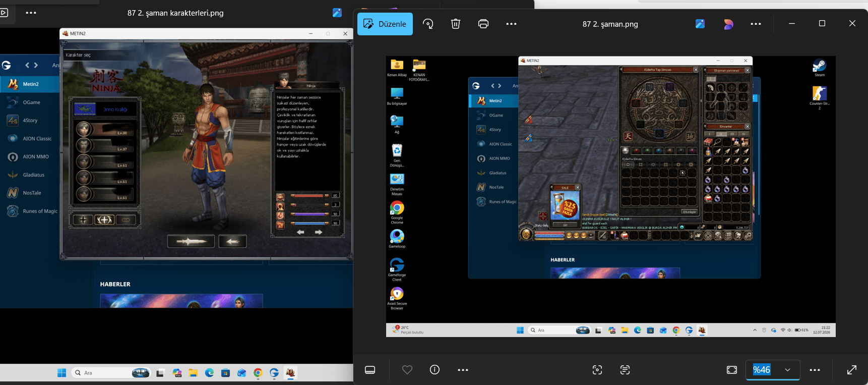Click the text recognition (OCR) icon

coord(625,370)
